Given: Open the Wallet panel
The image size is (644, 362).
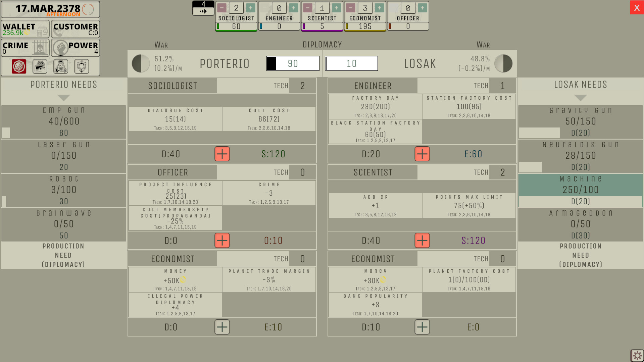Looking at the screenshot, I should tap(25, 29).
